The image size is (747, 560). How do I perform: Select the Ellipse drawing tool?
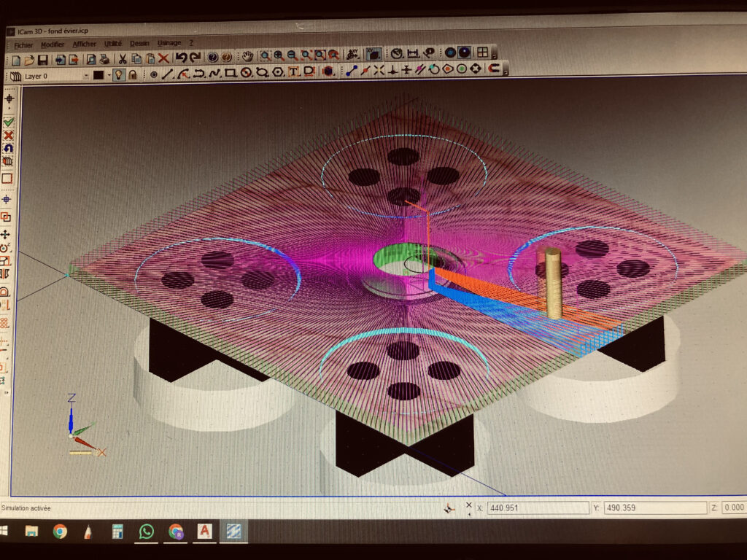[x=262, y=72]
